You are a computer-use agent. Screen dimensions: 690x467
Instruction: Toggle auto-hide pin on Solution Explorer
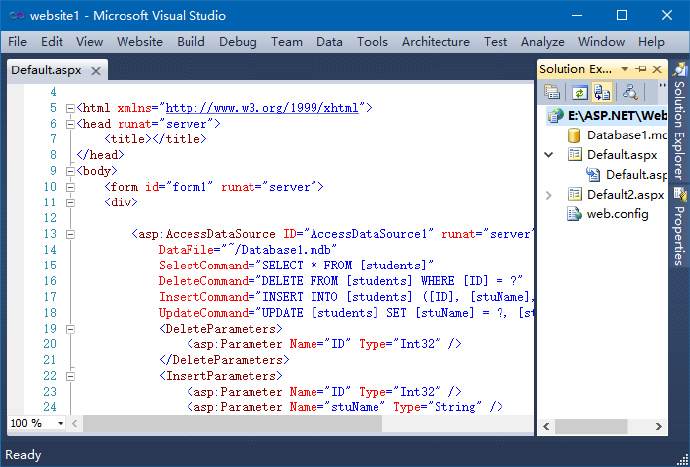click(642, 69)
